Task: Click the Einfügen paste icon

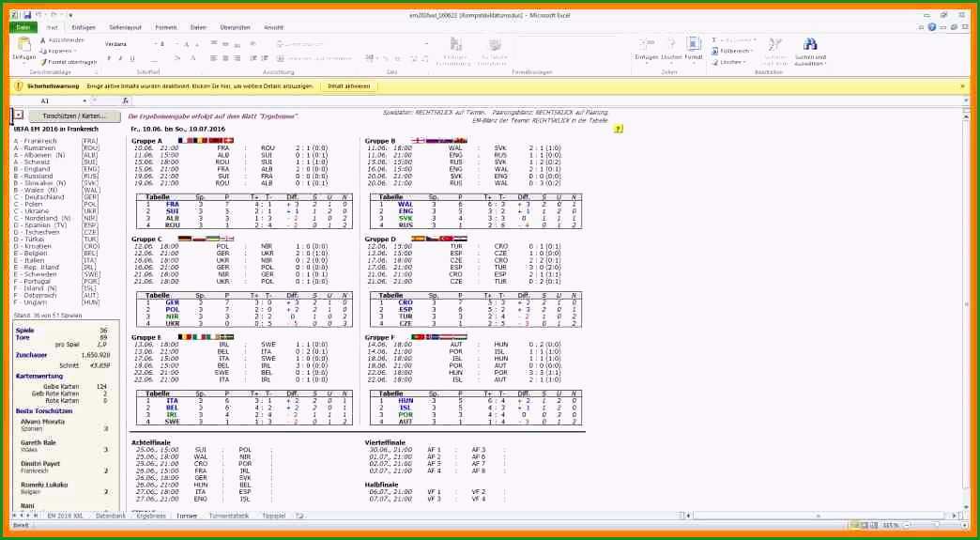Action: tap(23, 45)
